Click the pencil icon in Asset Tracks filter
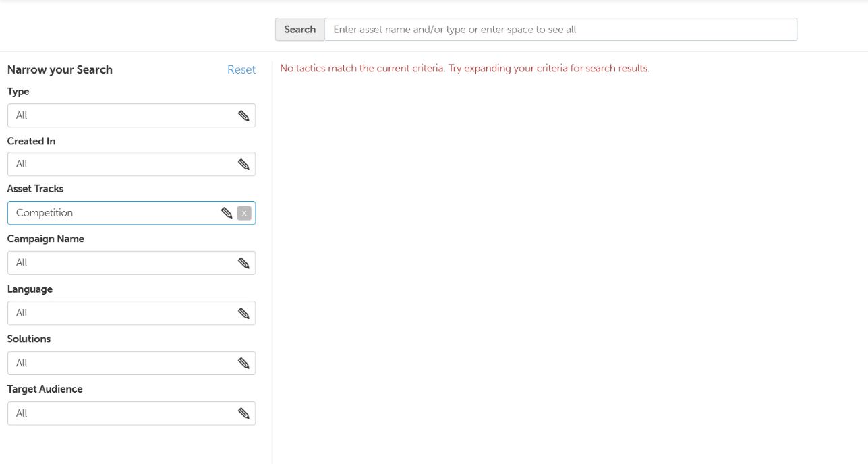Image resolution: width=868 pixels, height=464 pixels. click(227, 213)
